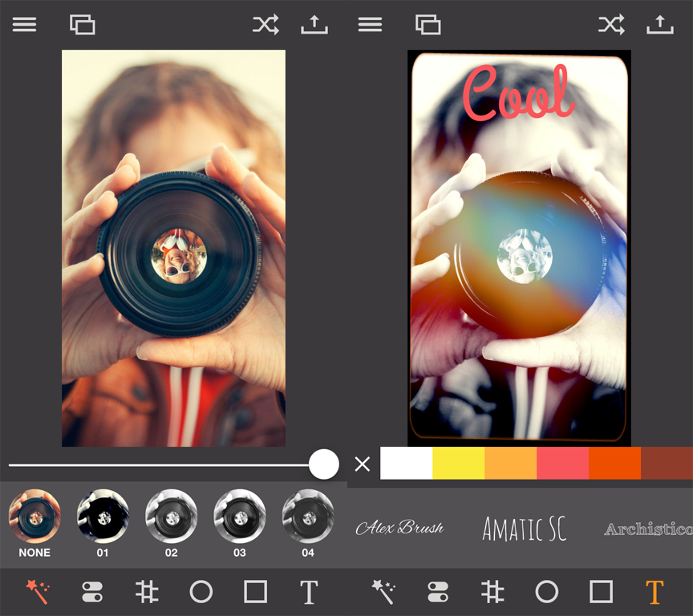693x616 pixels.
Task: Choose the Alex Brush font
Action: pos(399,528)
